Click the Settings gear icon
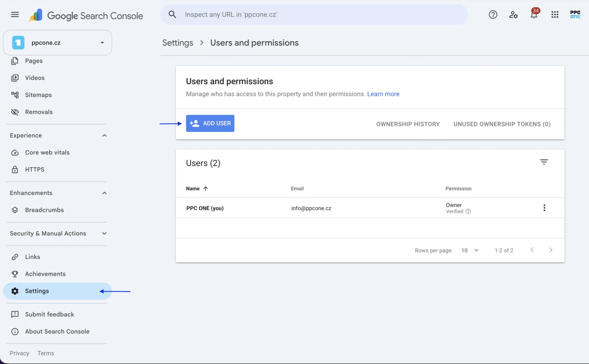Viewport: 589px width, 364px height. 15,291
